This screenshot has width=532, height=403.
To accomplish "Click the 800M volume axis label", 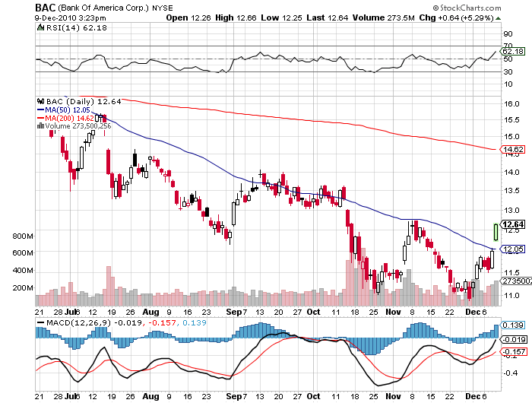I will coord(23,236).
